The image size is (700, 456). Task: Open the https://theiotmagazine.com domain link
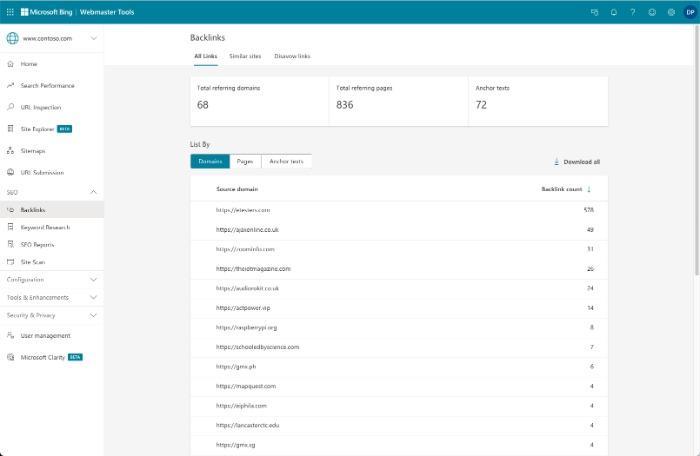(253, 269)
